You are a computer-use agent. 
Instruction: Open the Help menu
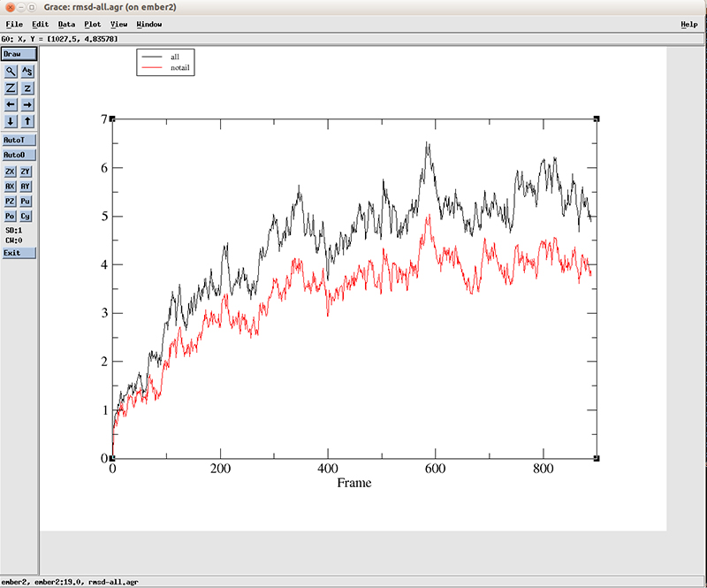point(688,24)
